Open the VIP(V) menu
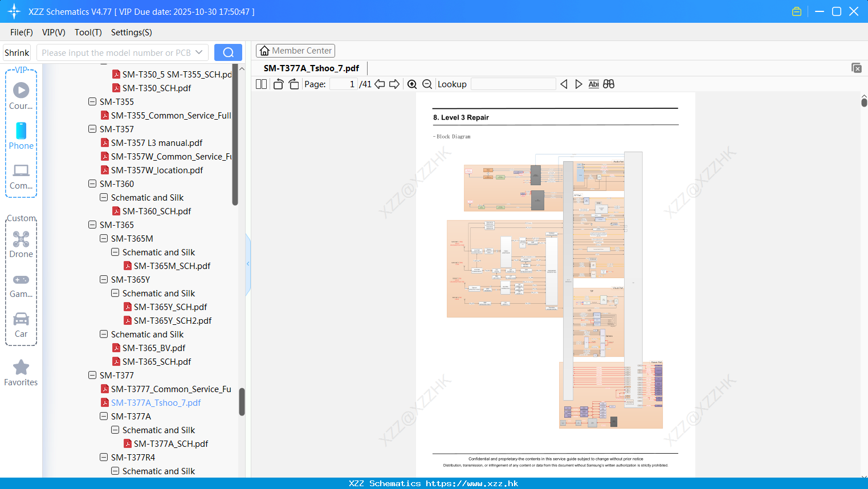 (x=54, y=32)
